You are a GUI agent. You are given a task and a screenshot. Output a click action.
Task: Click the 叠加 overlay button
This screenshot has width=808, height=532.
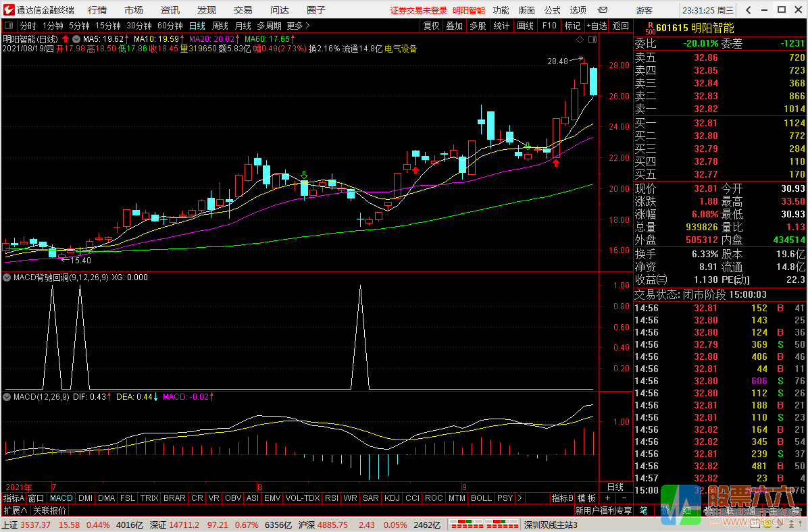tap(455, 25)
